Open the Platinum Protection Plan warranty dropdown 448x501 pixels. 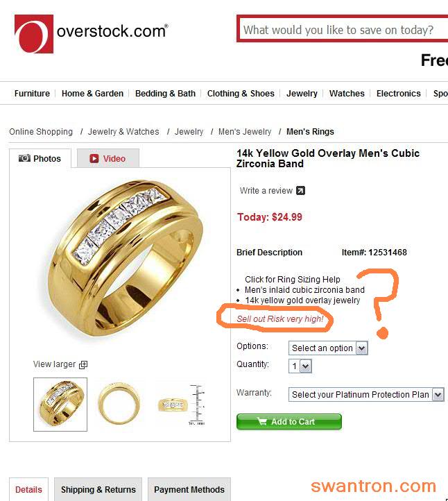coord(366,395)
